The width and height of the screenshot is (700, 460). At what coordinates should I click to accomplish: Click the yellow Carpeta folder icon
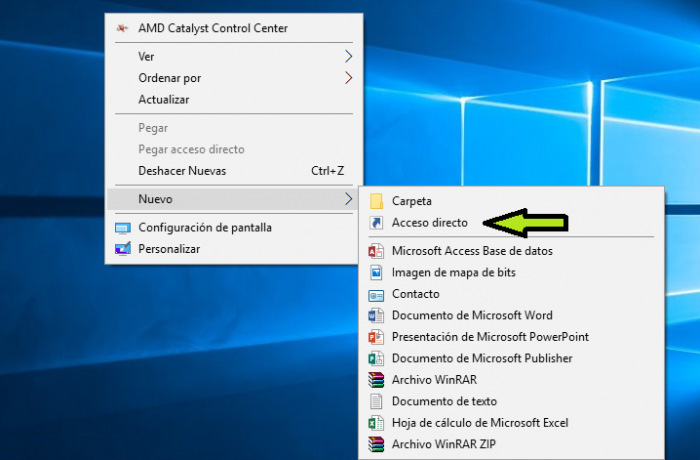click(376, 201)
